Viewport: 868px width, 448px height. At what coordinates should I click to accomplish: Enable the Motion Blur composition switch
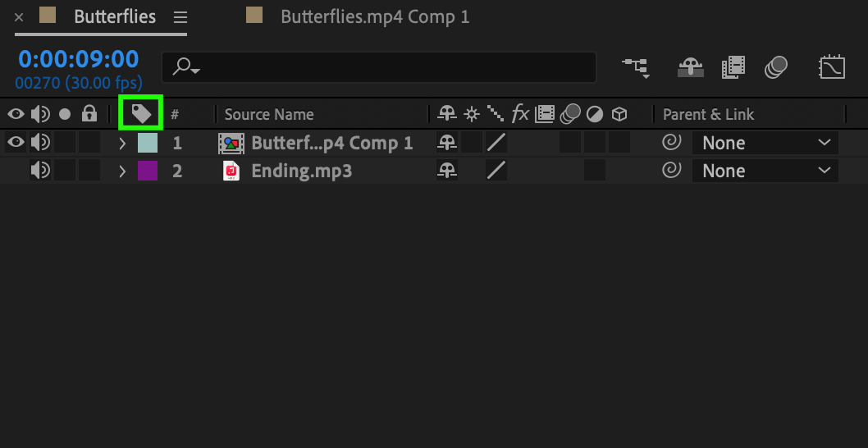[x=776, y=67]
